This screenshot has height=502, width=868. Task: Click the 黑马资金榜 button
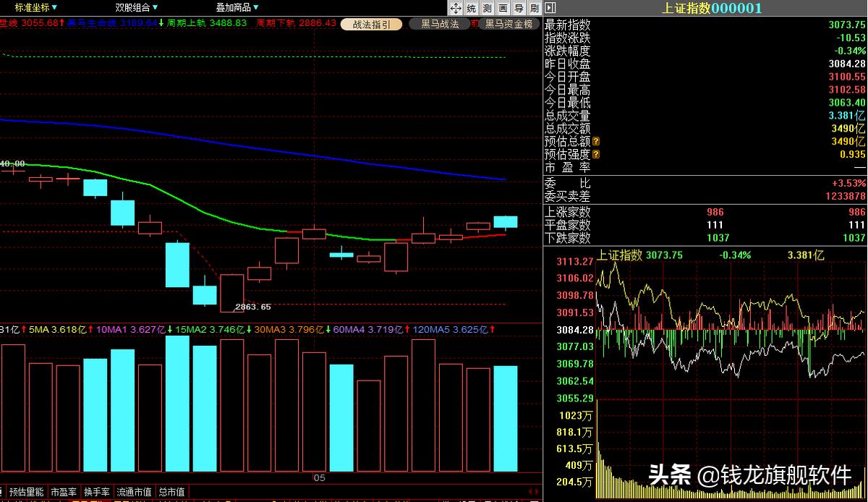(509, 24)
